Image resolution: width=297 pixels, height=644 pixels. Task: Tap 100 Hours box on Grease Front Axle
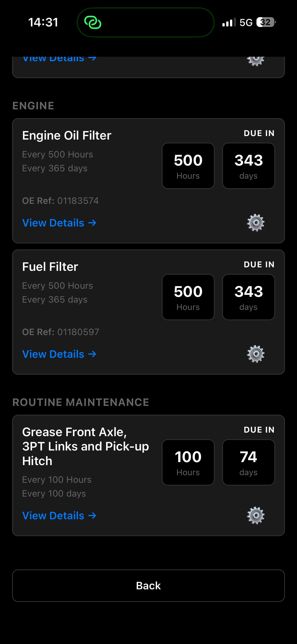188,462
